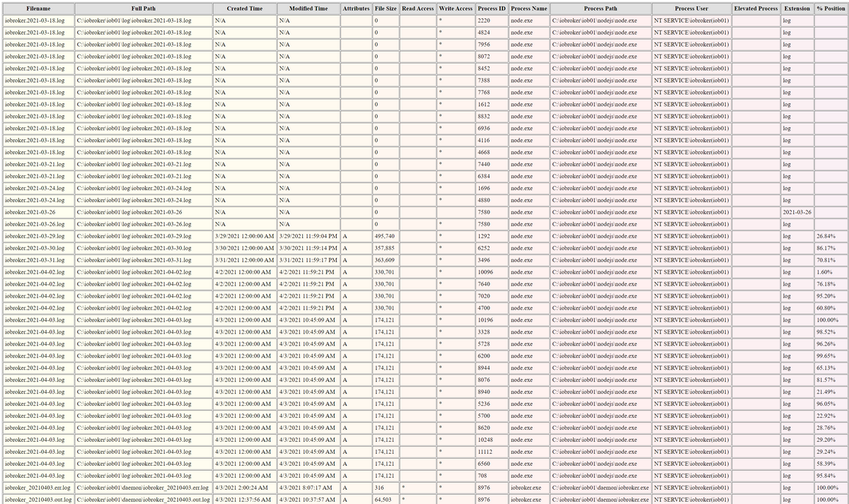Click file size value 357,885
This screenshot has width=849, height=504.
point(386,248)
